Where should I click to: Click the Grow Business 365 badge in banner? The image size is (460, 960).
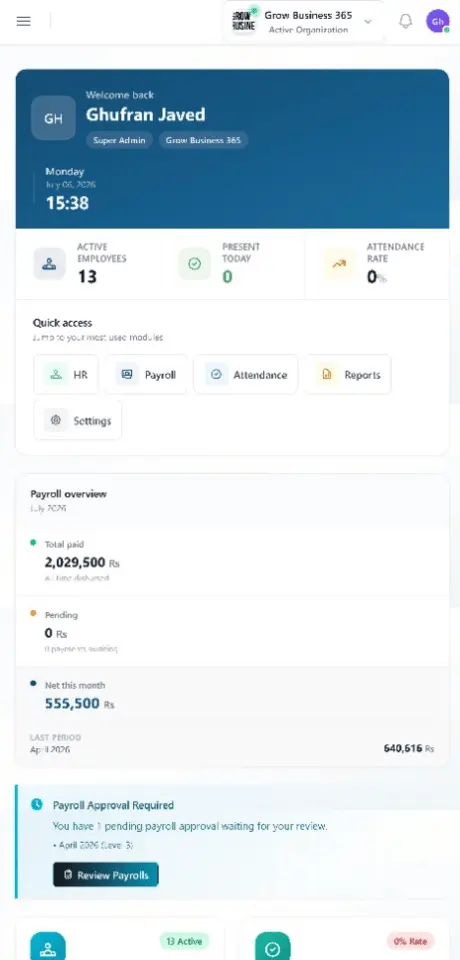tap(203, 140)
